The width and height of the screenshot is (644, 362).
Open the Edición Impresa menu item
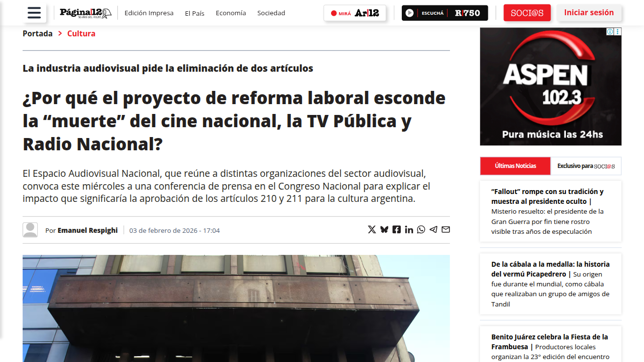pyautogui.click(x=149, y=13)
